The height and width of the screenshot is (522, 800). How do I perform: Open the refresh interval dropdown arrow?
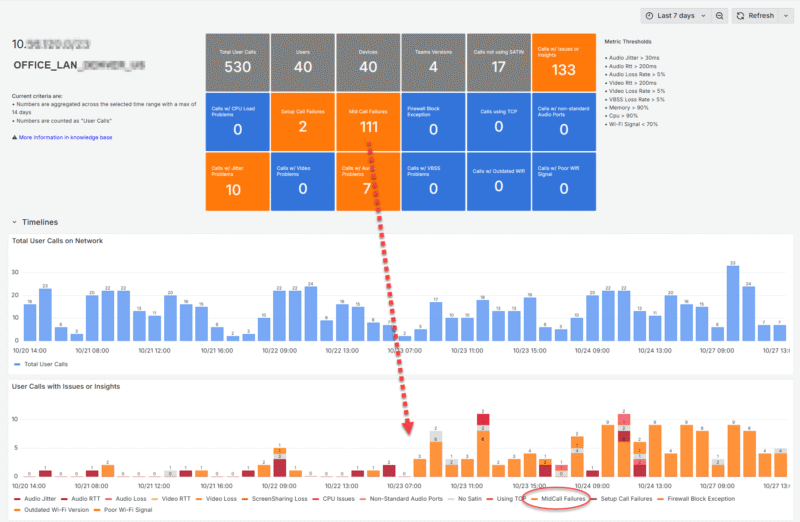pyautogui.click(x=785, y=16)
